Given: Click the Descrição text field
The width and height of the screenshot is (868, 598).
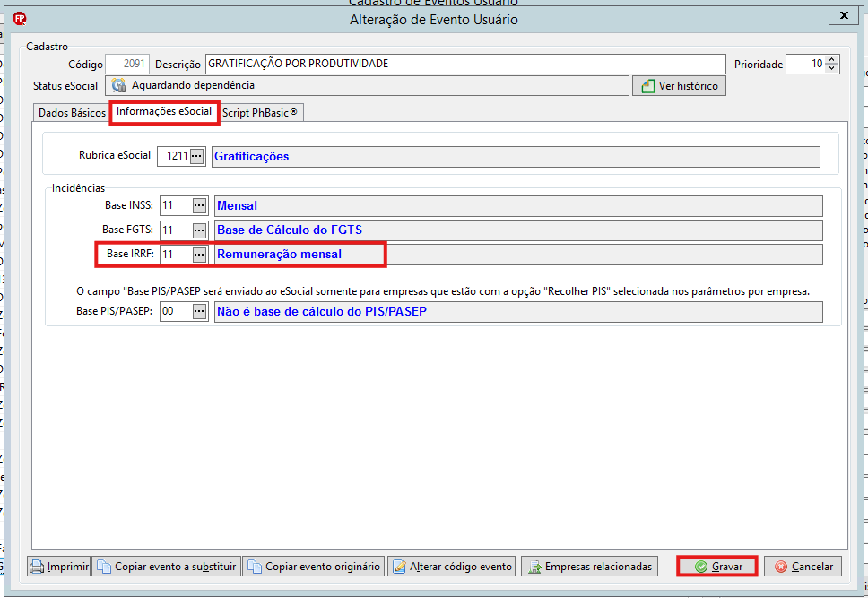Looking at the screenshot, I should pos(465,64).
